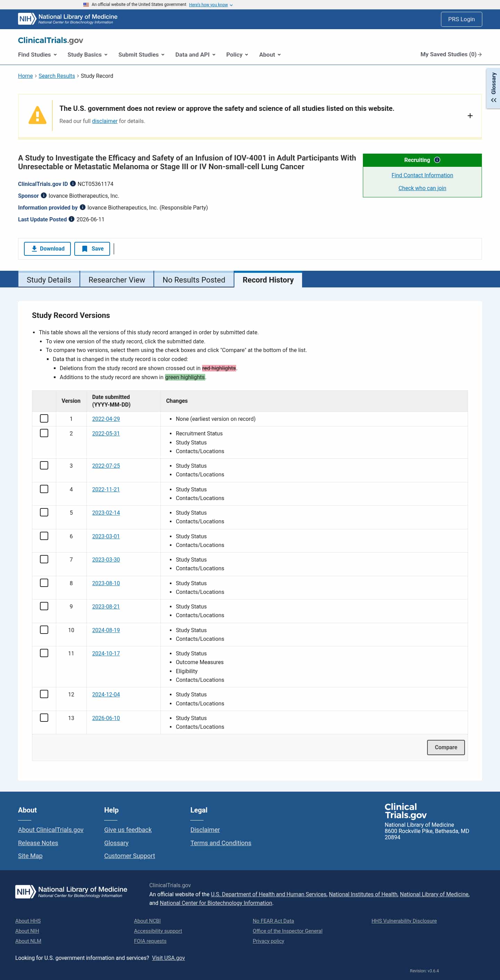Open My Saved Studies (0)

pos(451,55)
